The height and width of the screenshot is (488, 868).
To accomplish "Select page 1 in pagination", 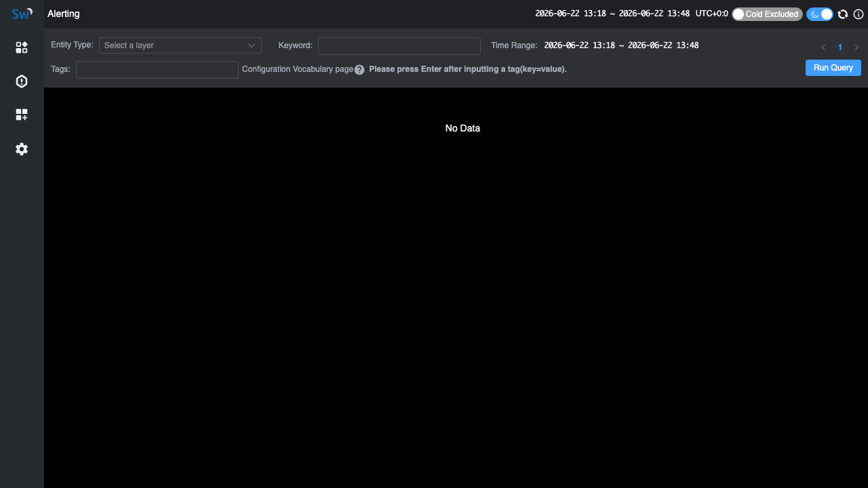I will 840,47.
